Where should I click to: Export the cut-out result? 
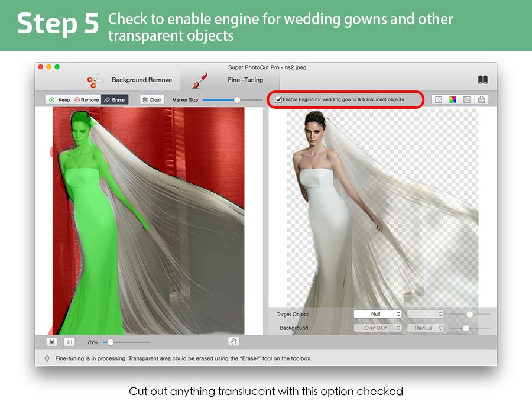pos(482,99)
